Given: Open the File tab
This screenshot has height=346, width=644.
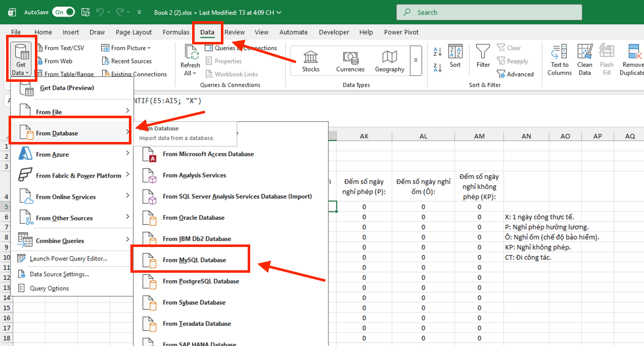Looking at the screenshot, I should point(16,32).
